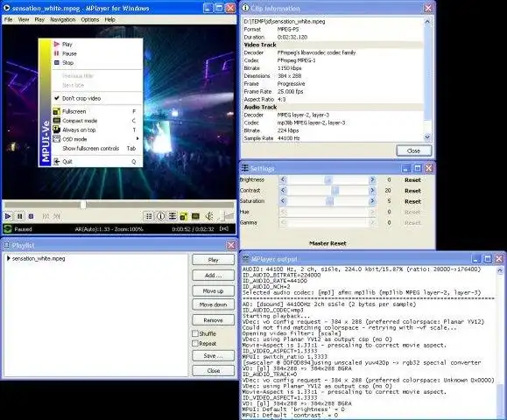Click Close button in Playlist window
Image resolution: width=507 pixels, height=420 pixels.
[213, 371]
